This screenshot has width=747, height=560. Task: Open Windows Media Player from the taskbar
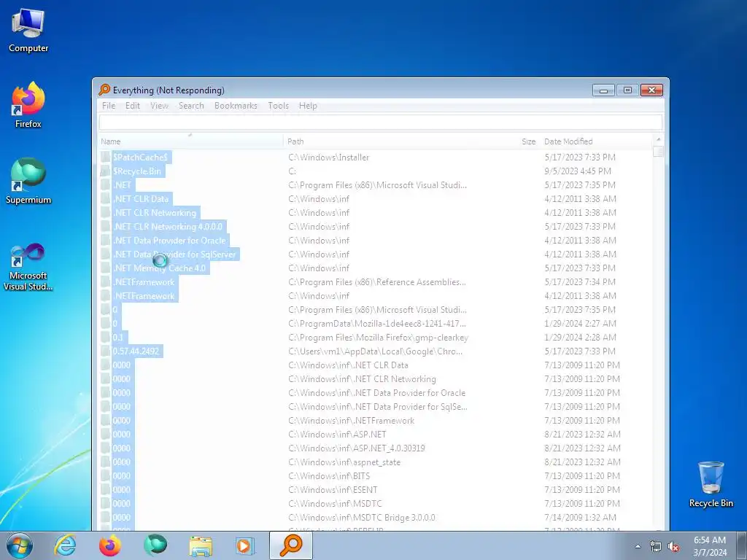(x=245, y=545)
